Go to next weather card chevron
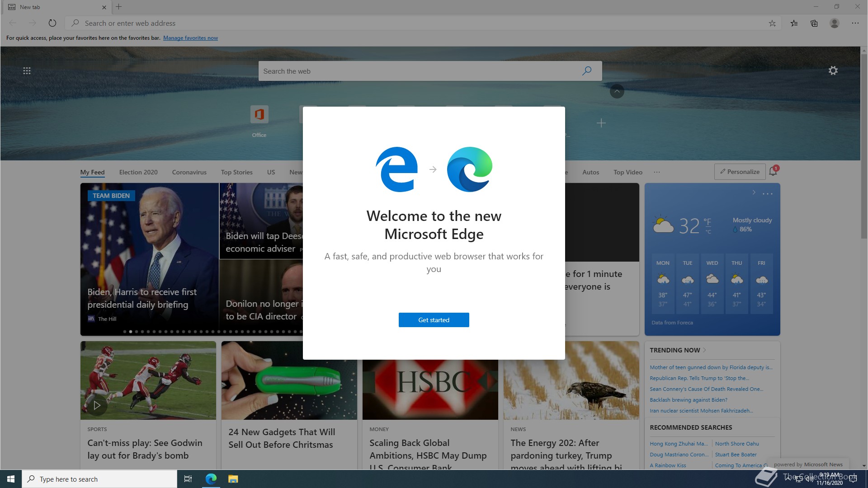The image size is (868, 488). [754, 192]
